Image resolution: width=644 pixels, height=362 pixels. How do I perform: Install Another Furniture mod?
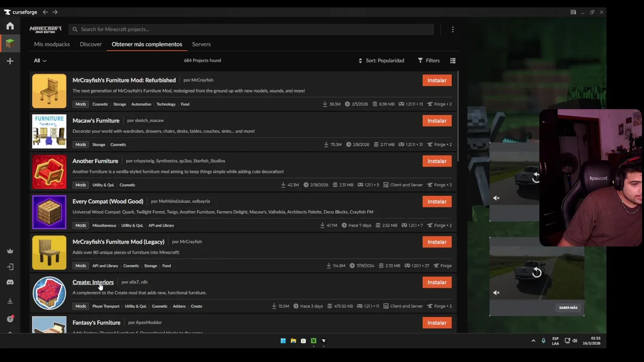coord(437,161)
